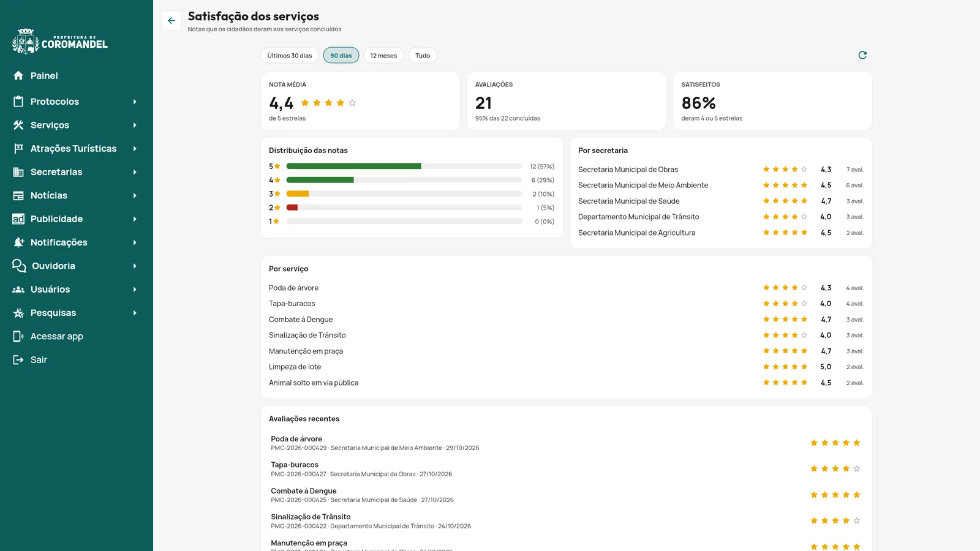Click the Serviços tools icon

pyautogui.click(x=18, y=125)
